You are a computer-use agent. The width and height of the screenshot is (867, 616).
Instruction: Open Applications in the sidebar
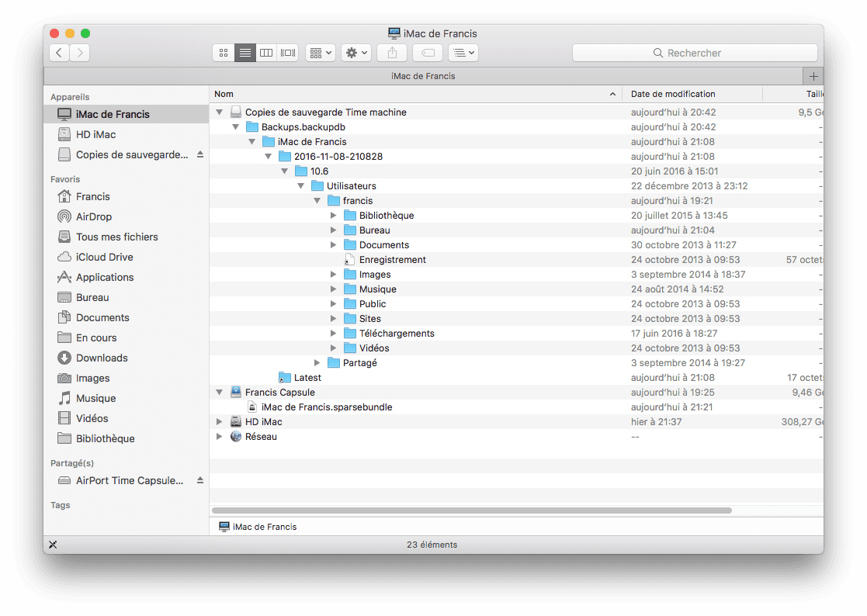[x=126, y=277]
